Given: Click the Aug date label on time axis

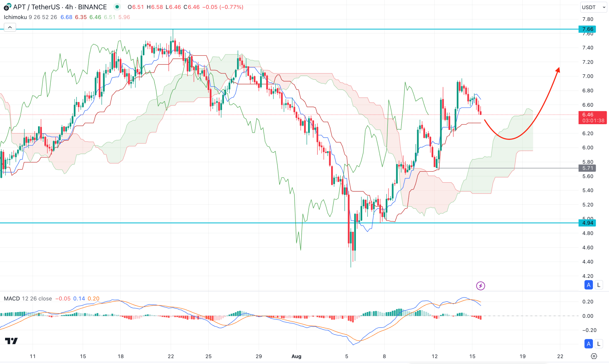Looking at the screenshot, I should 296,356.
